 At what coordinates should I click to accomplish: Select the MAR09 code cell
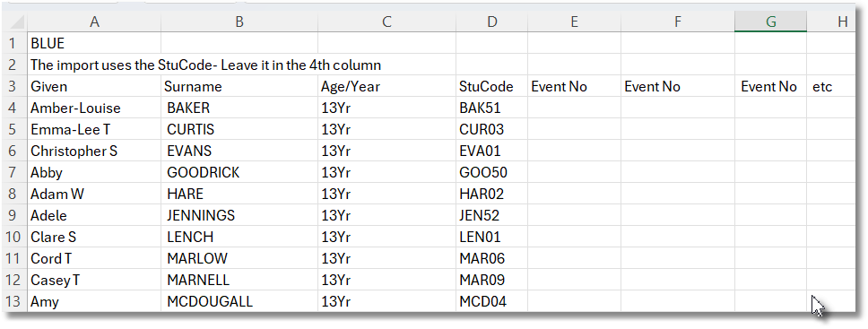click(x=492, y=280)
